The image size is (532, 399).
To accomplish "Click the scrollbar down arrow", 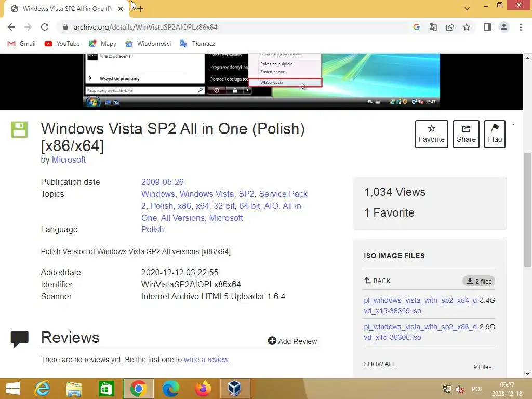I will pos(528,374).
